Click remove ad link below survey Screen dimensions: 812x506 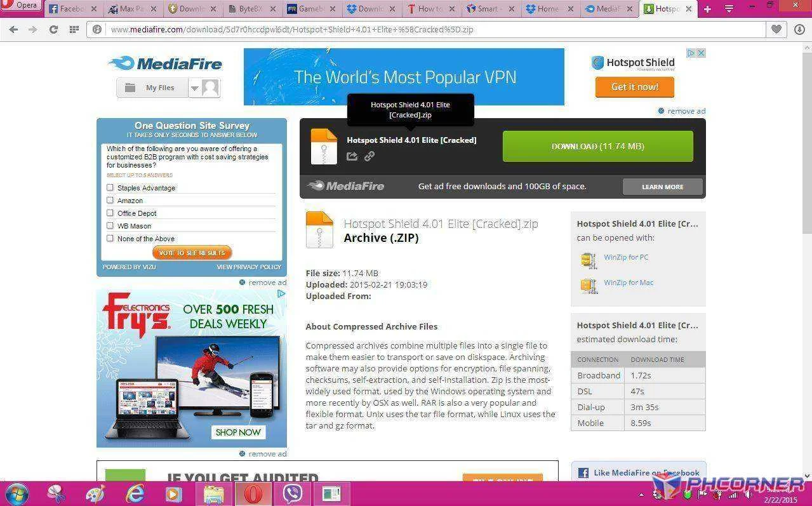(x=267, y=283)
